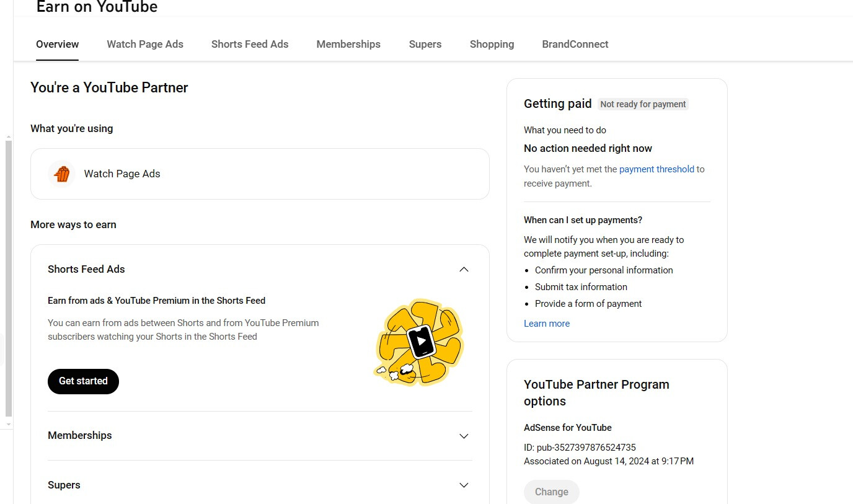
Task: Click 'Earn from ads & YouTube Premium' subheading
Action: click(156, 301)
